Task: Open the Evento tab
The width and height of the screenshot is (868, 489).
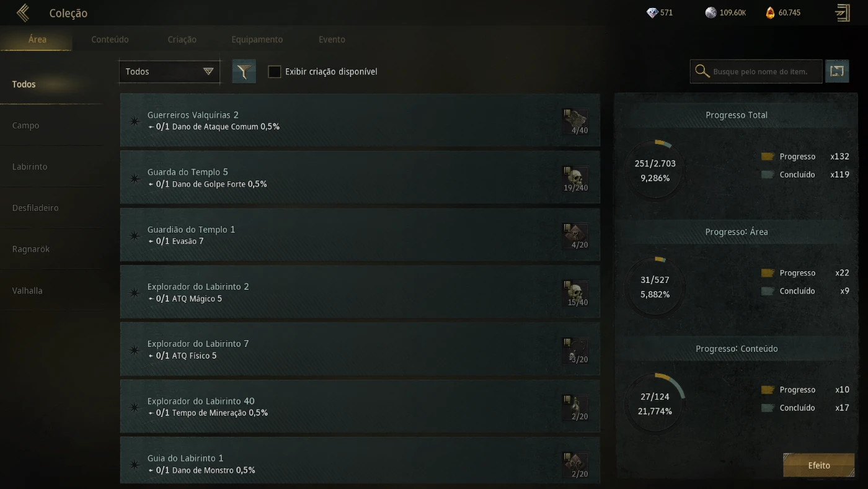Action: [332, 40]
